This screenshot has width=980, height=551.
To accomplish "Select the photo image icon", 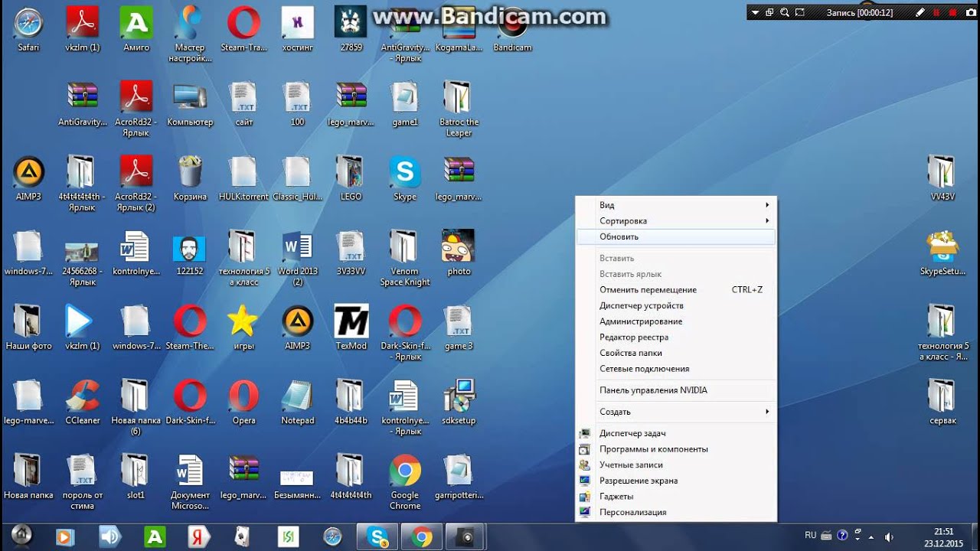I will pos(459,253).
